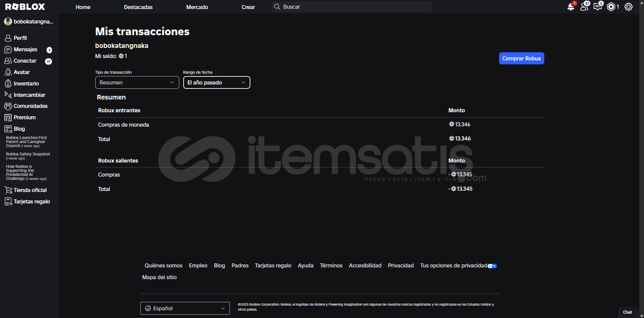The height and width of the screenshot is (318, 644).
Task: Click the Inventario sidebar icon
Action: [8, 83]
